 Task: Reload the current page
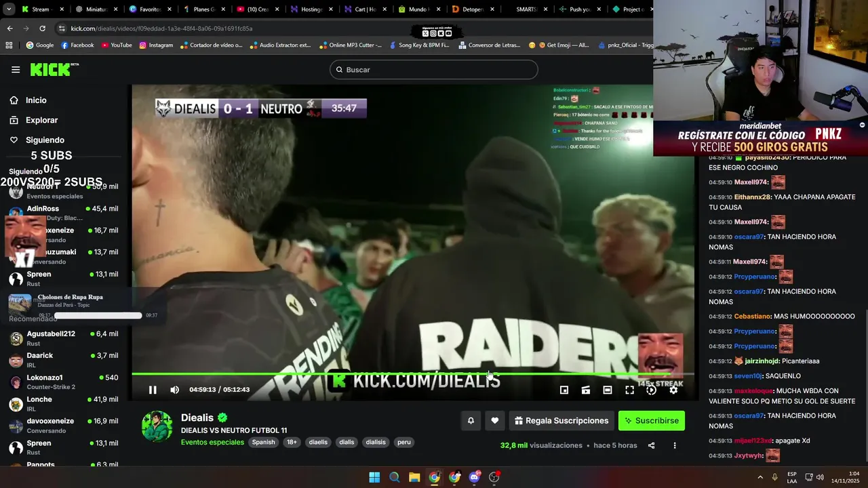(x=42, y=28)
